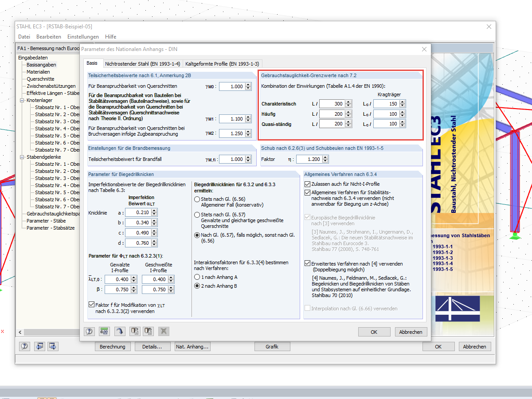The height and width of the screenshot is (399, 532).
Task: Close the National Annex parameter dialog
Action: coord(424,49)
